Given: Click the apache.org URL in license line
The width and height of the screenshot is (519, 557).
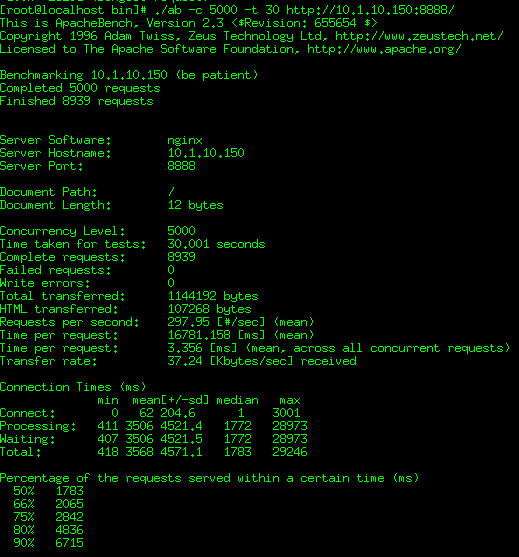Looking at the screenshot, I should coord(384,49).
